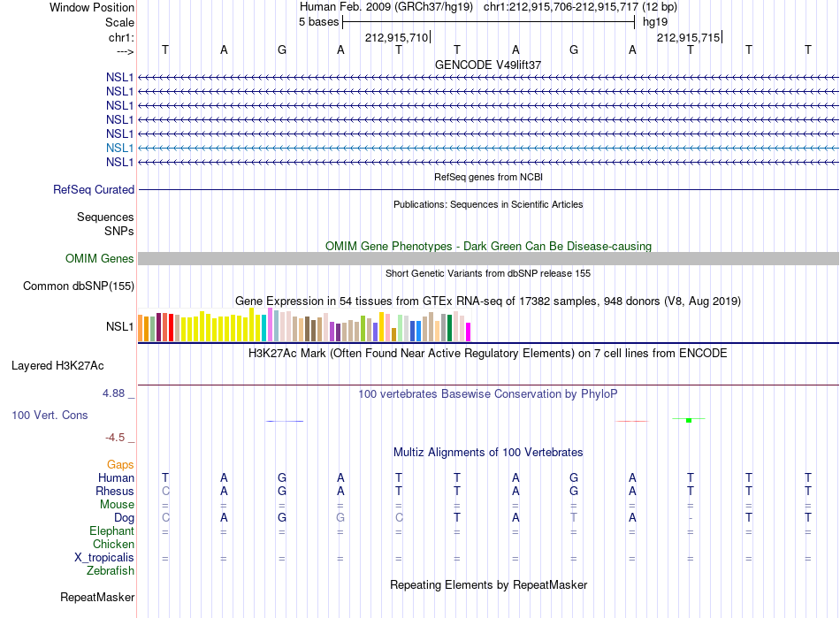
Task: Click the magenta bar in GTEx chart
Action: [469, 332]
